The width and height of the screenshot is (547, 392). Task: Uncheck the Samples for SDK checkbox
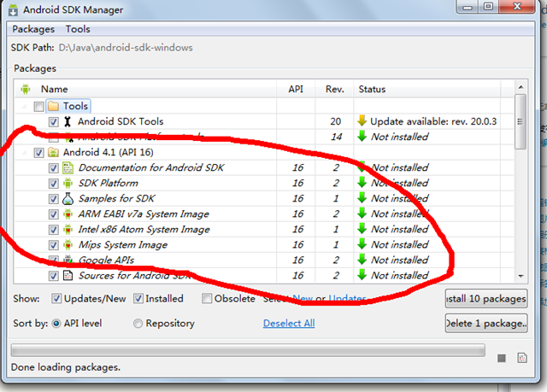(53, 199)
